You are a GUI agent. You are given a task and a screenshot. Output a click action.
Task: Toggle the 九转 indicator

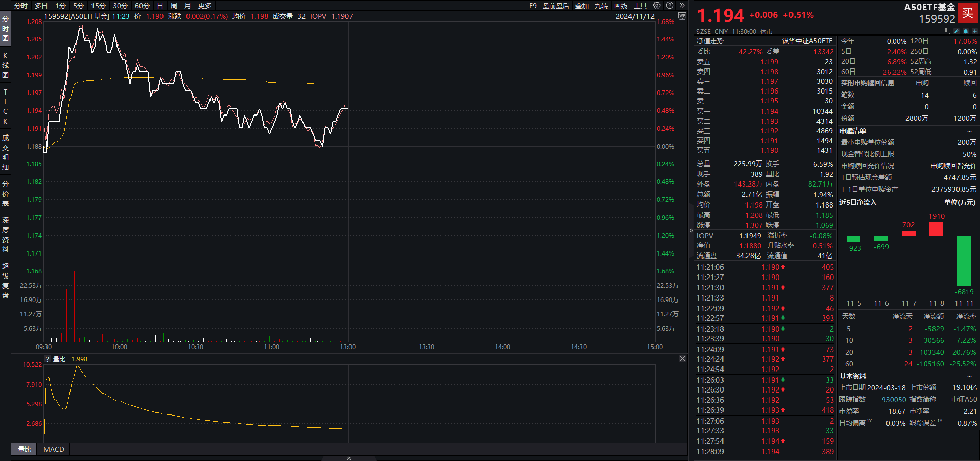[601, 6]
